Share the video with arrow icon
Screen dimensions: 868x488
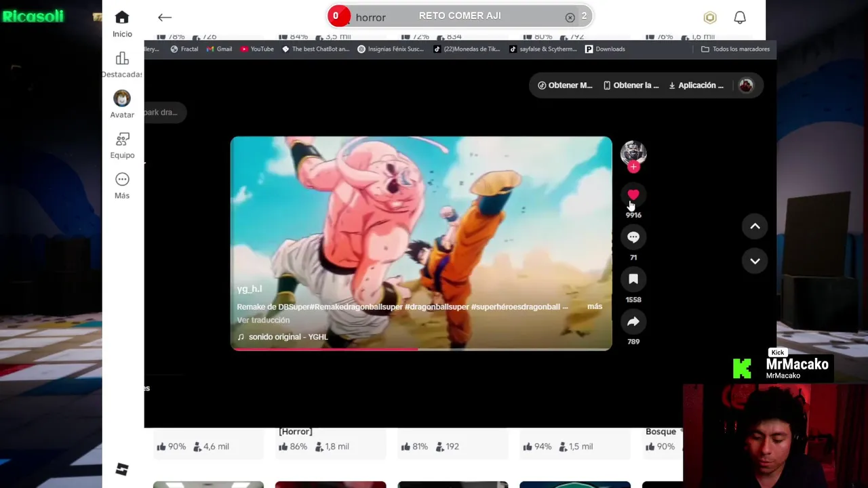click(x=633, y=321)
